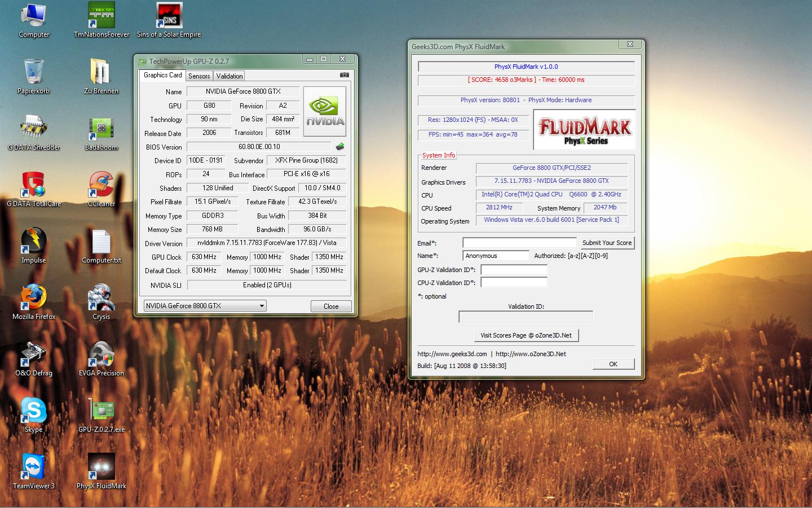Screen dimensions: 812x508
Task: Click the GPU-Z Validation ID field
Action: coord(514,270)
